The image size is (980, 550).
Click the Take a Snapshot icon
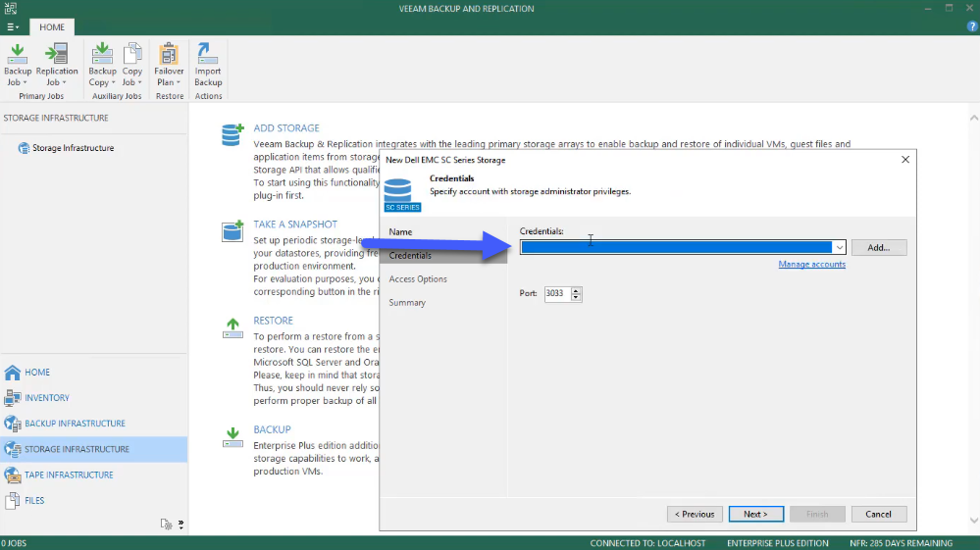click(x=232, y=231)
